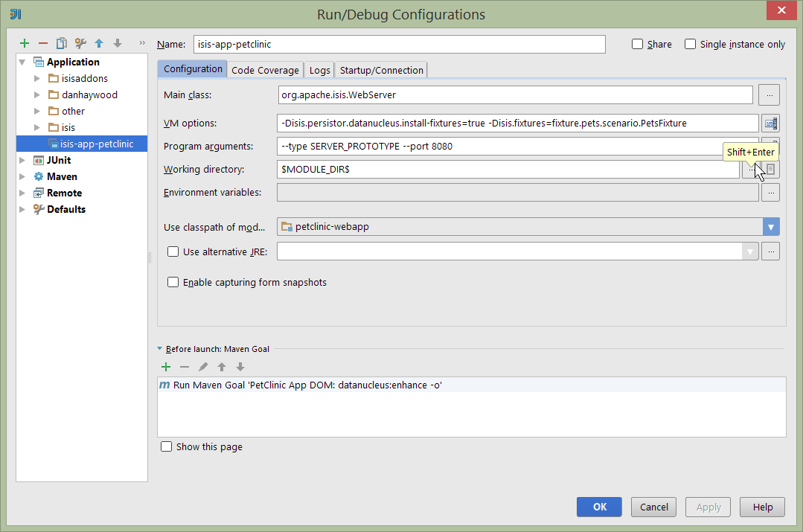Enable the Share checkbox
Screen dimensions: 803x532
638,45
